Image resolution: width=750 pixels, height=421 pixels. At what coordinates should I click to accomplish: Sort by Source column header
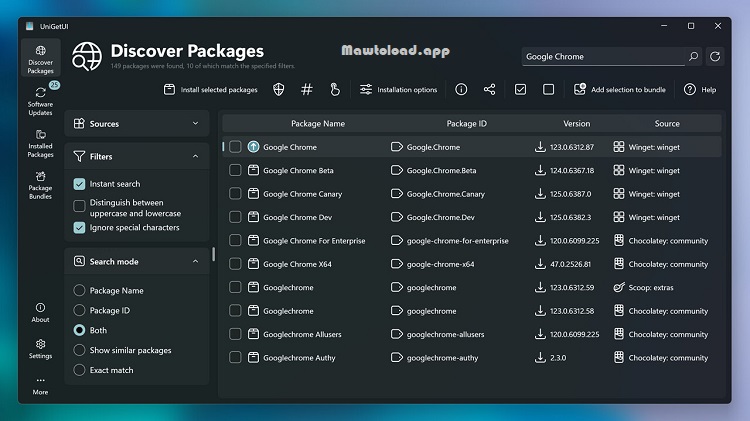coord(667,123)
